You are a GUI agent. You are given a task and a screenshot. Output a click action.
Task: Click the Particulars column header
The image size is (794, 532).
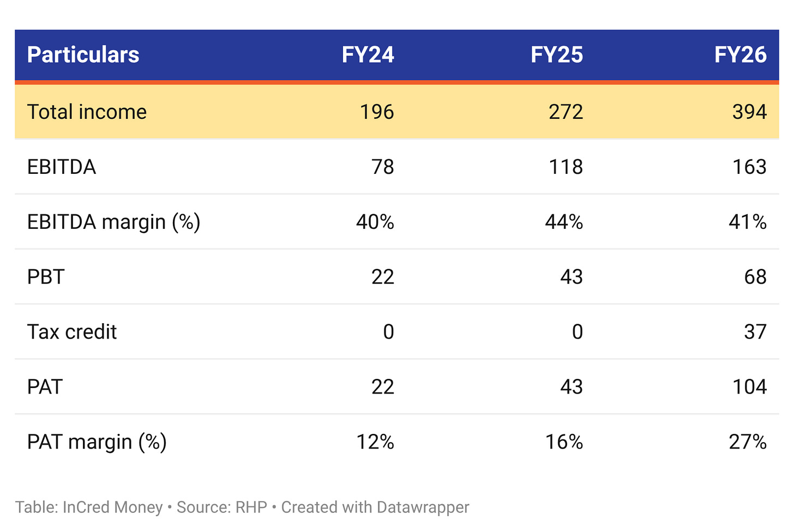[83, 55]
